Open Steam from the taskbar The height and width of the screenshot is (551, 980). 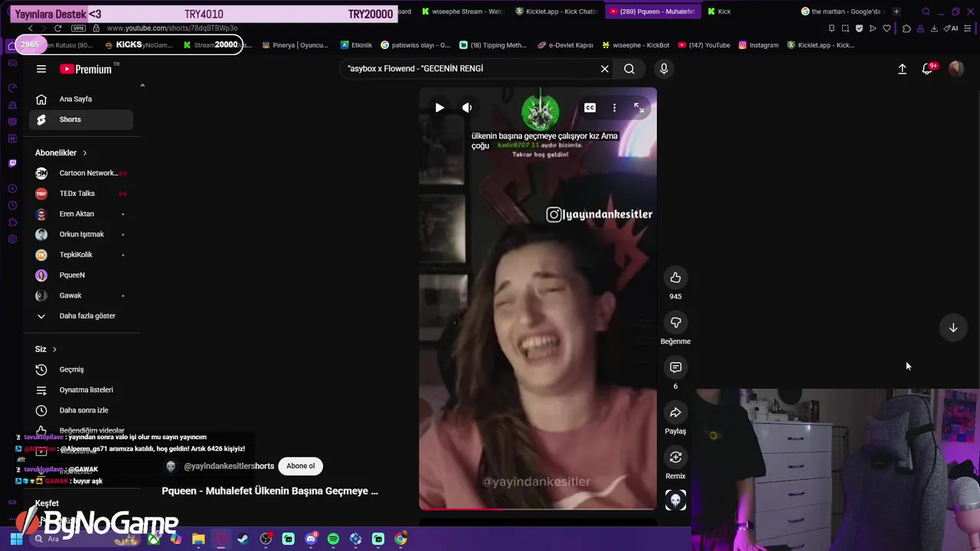(243, 539)
